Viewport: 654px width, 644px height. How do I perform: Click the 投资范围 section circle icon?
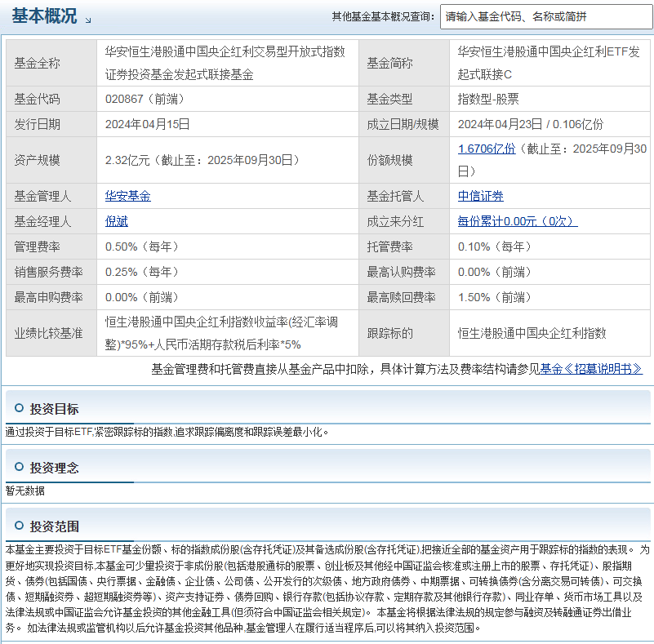[x=19, y=526]
